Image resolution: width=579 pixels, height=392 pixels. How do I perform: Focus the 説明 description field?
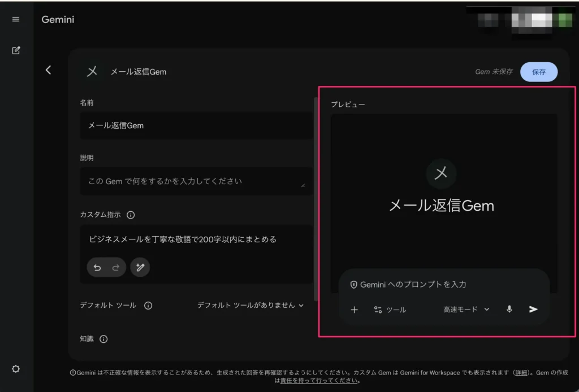[x=196, y=181]
